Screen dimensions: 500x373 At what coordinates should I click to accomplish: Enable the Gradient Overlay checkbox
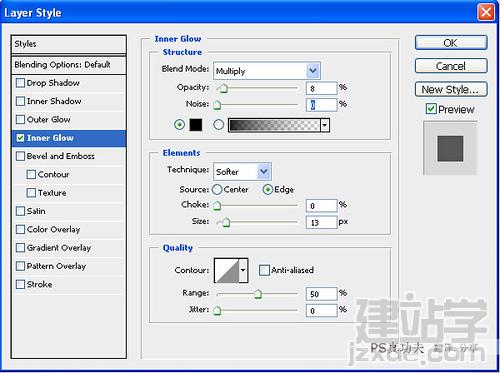pos(20,248)
